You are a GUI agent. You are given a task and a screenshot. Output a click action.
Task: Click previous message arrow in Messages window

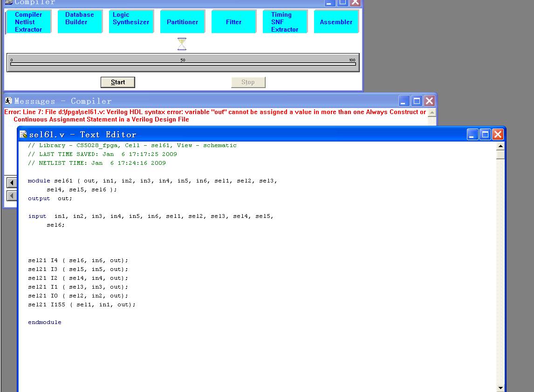12,182
